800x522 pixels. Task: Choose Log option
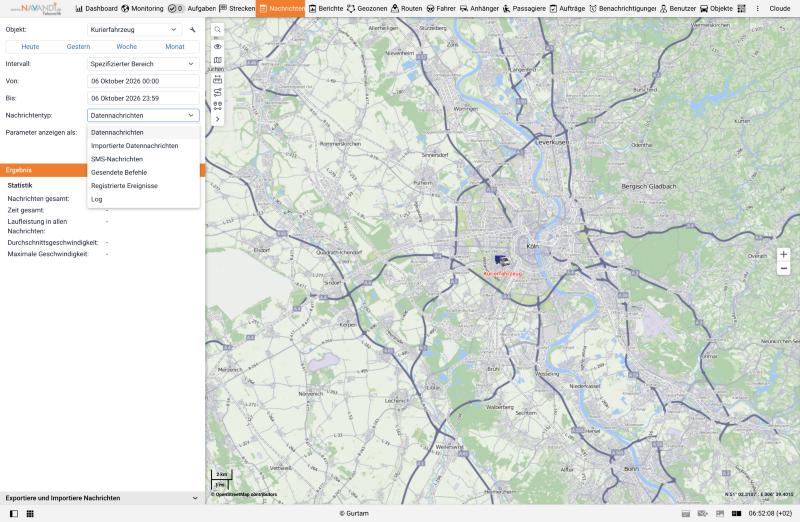pos(143,199)
